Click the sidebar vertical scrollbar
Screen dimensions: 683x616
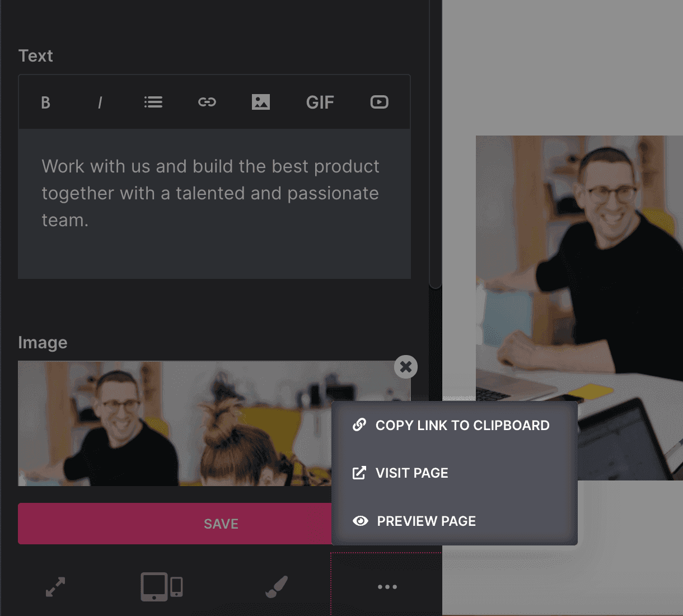pyautogui.click(x=436, y=144)
